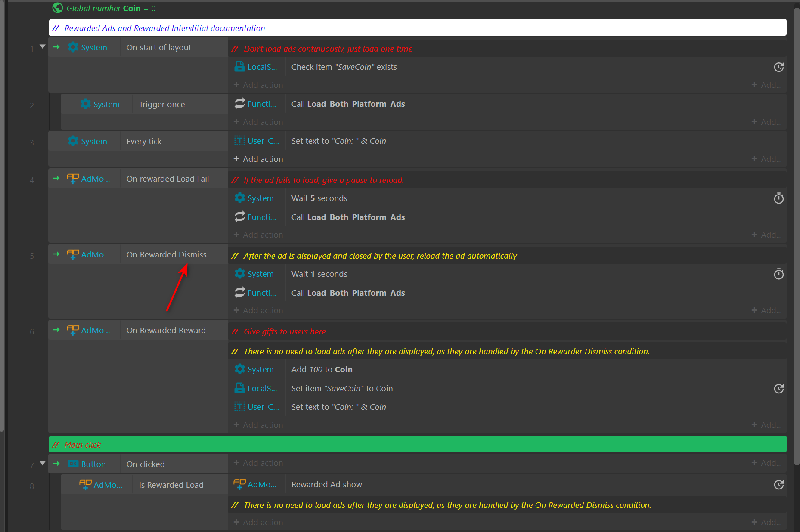This screenshot has height=532, width=800.
Task: Click the green trigger arrow on On Rewarded Reward
Action: (56, 330)
